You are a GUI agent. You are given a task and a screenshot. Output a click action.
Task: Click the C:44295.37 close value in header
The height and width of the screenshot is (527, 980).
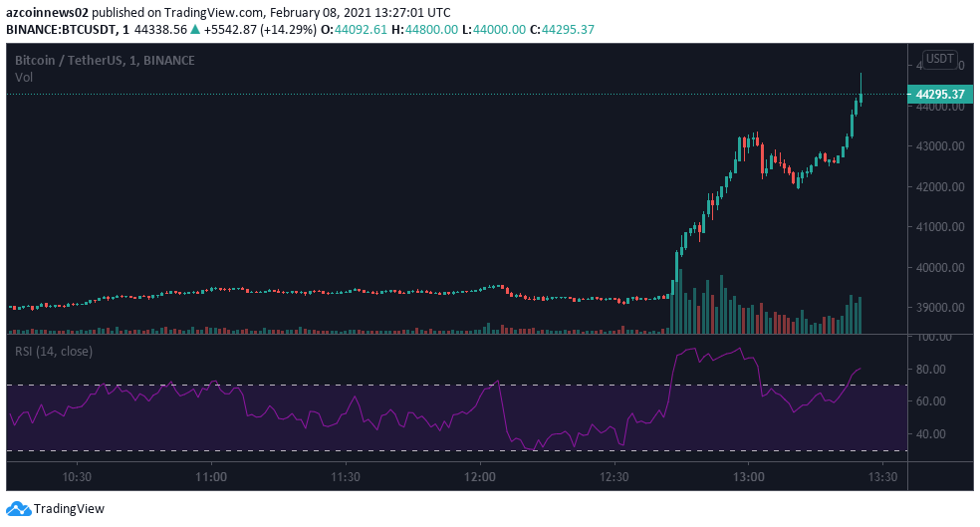(x=562, y=29)
